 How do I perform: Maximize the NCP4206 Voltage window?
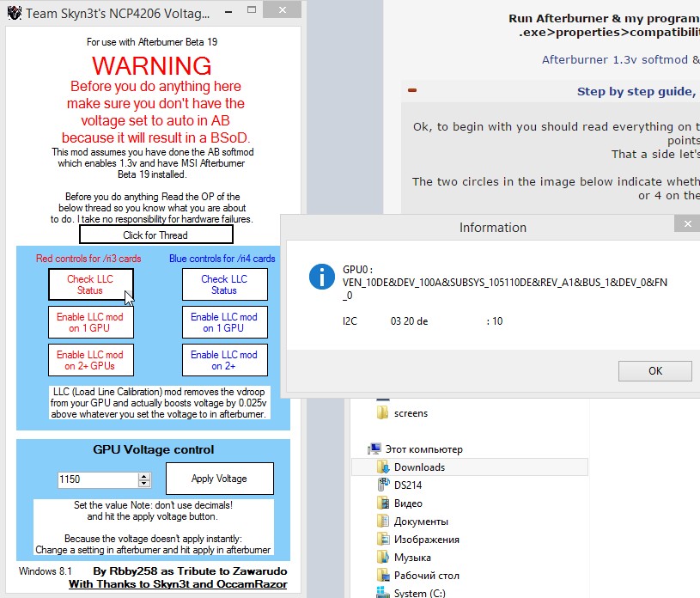252,9
